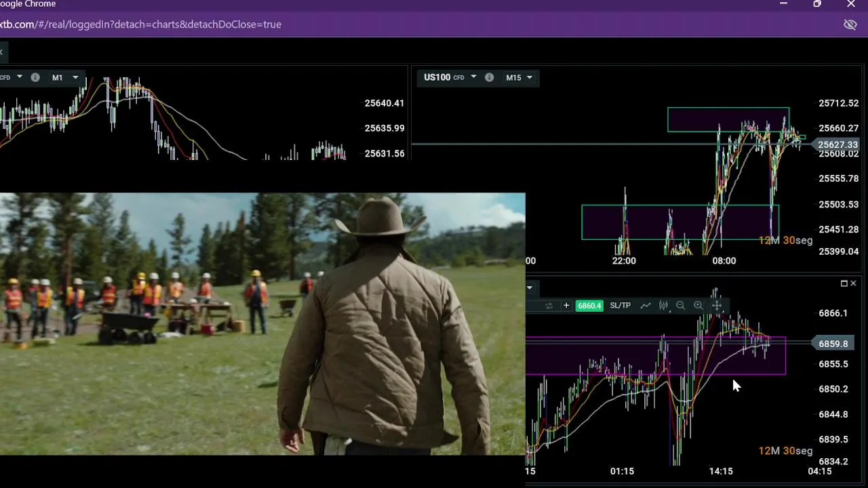Open the candlestick chart type selector
Screen dimensions: 868x488
click(x=663, y=306)
